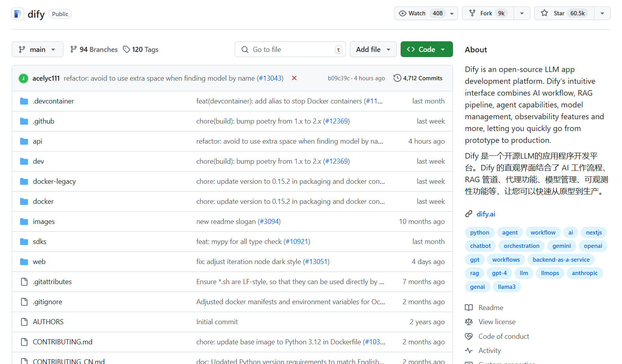Select the nextjs topic tag
The height and width of the screenshot is (364, 622).
(x=594, y=233)
